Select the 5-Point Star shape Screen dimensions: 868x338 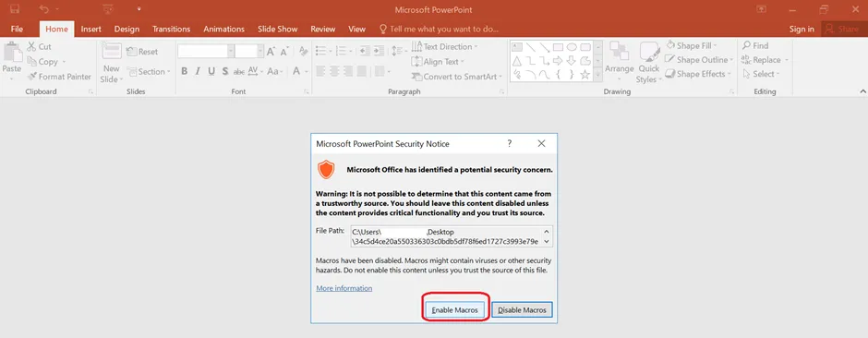(585, 74)
